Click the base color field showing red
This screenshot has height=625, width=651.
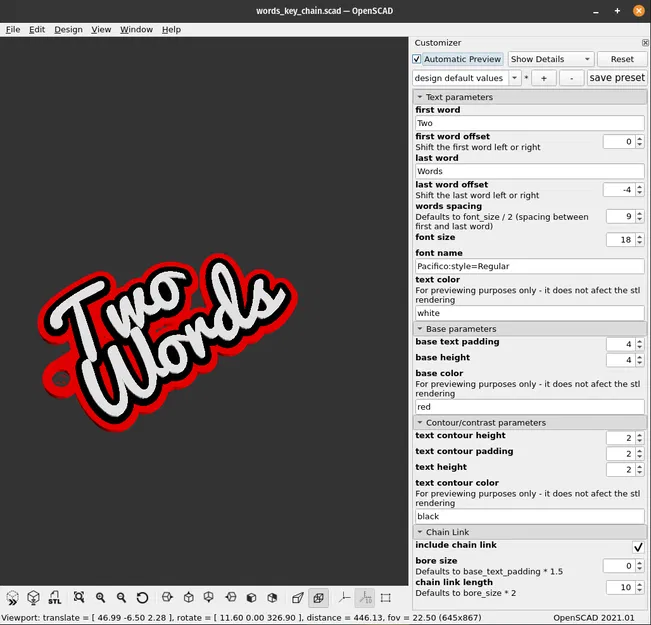[530, 407]
